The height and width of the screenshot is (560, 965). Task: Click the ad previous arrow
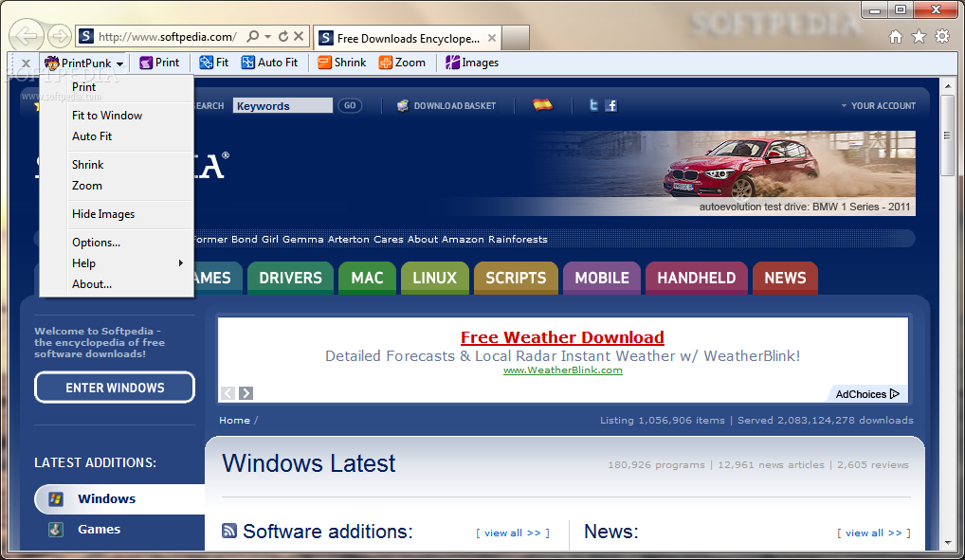click(x=228, y=392)
